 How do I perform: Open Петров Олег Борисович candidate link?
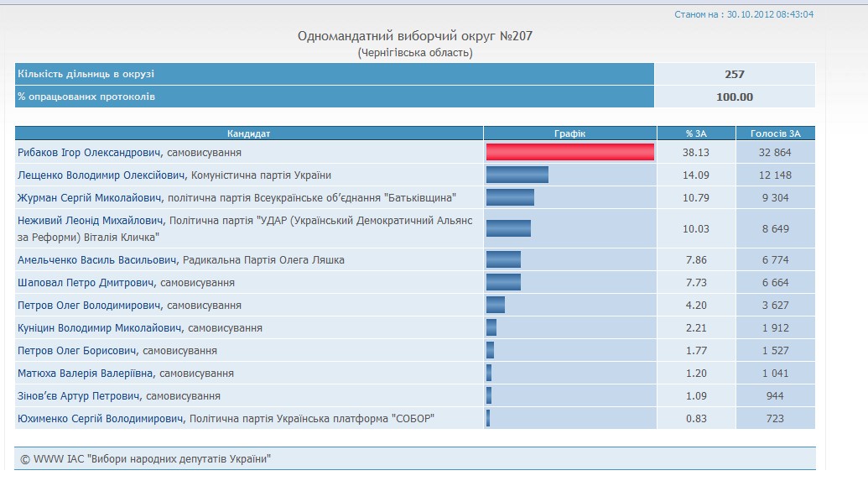pos(77,351)
